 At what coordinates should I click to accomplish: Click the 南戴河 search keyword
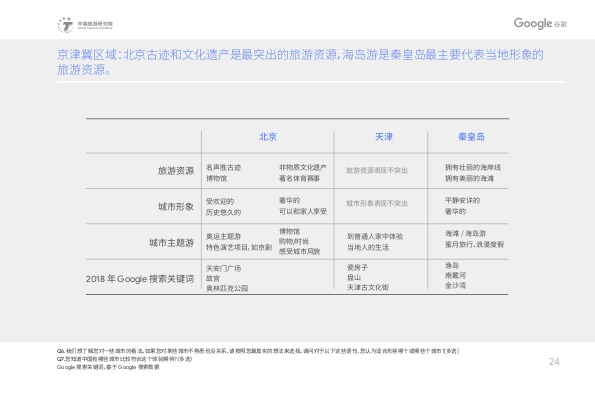[x=455, y=275]
